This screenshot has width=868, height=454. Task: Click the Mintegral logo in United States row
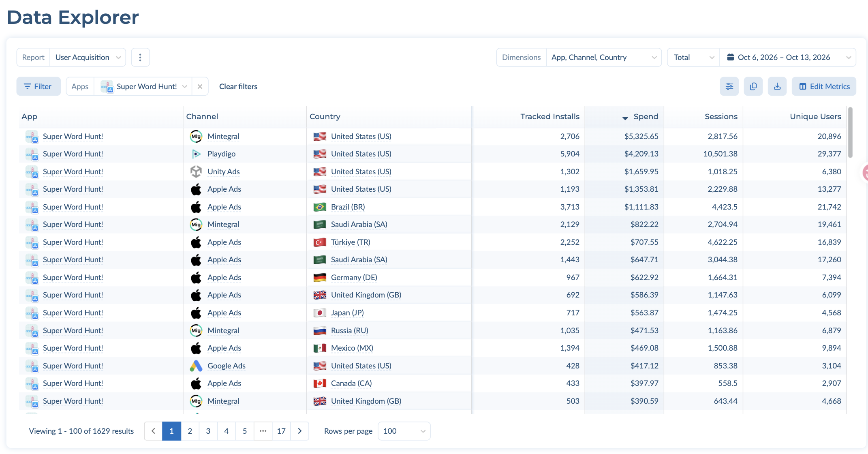pyautogui.click(x=196, y=136)
